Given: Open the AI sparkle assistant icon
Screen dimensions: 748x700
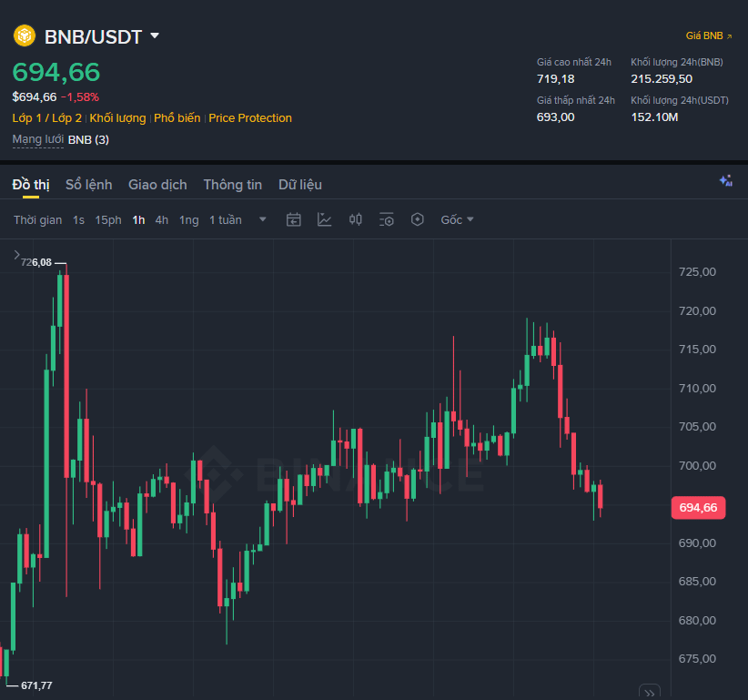Looking at the screenshot, I should coord(725,180).
